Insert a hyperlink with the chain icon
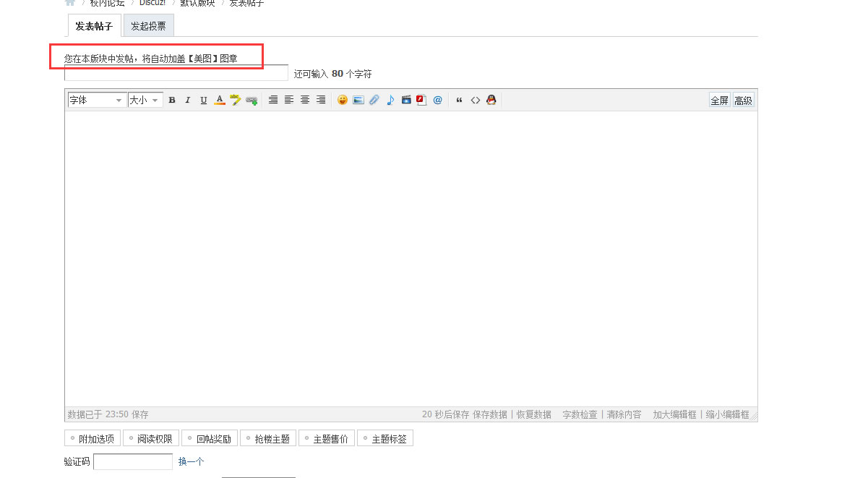Image resolution: width=868 pixels, height=478 pixels. (x=252, y=101)
